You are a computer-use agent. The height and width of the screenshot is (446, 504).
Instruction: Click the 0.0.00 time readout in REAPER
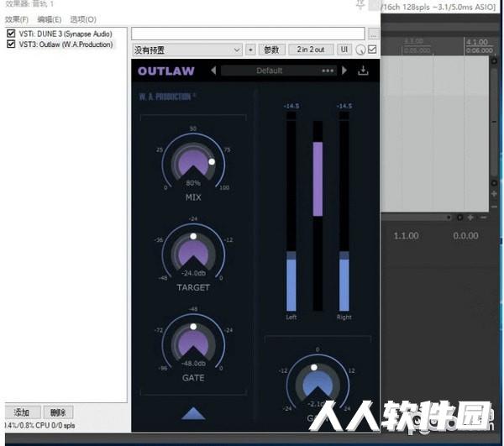[465, 236]
